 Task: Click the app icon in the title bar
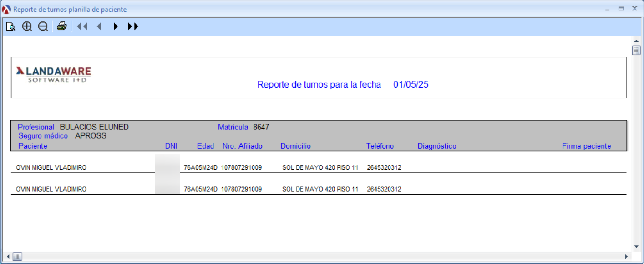6,9
